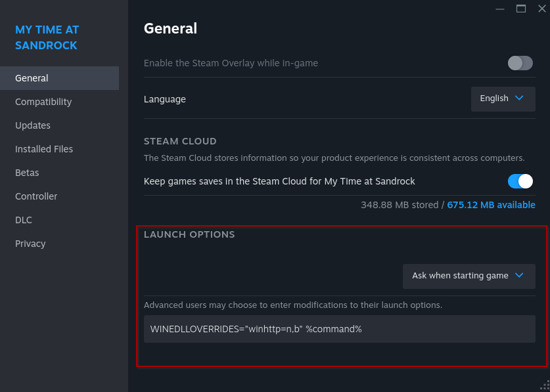This screenshot has width=550, height=392.
Task: Click the General page heading
Action: (x=170, y=28)
